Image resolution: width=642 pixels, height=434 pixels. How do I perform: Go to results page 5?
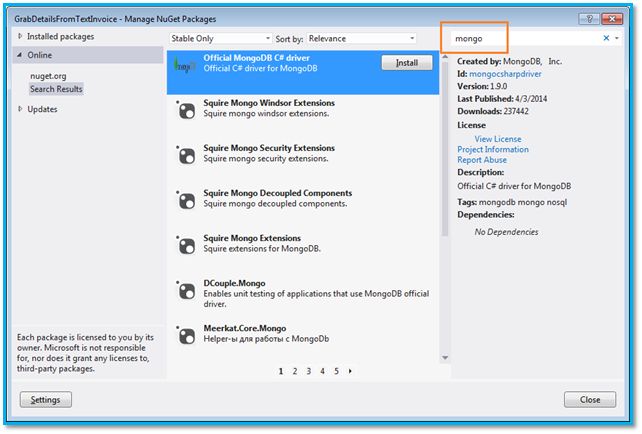[337, 371]
